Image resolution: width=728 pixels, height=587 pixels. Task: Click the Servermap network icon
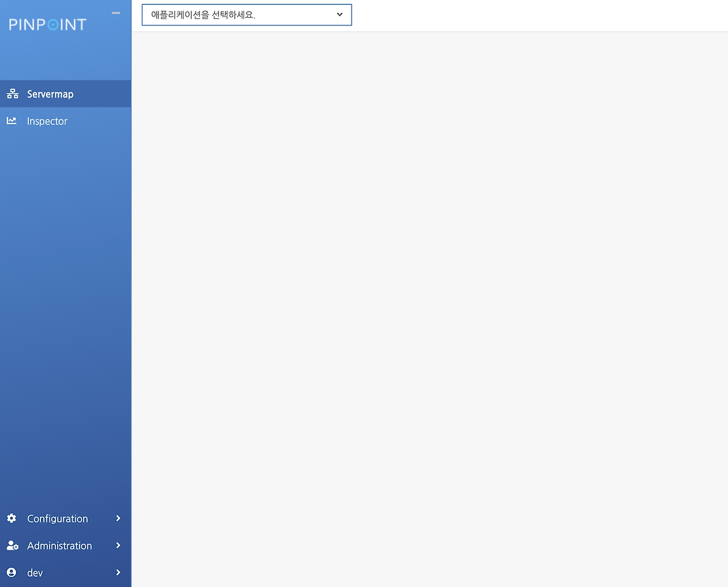click(x=13, y=94)
